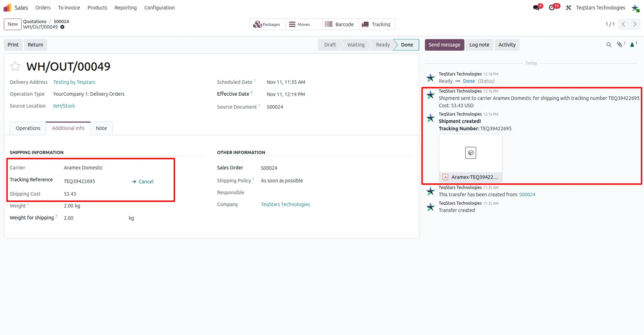Click the Send message button
644x335 pixels.
[x=444, y=45]
